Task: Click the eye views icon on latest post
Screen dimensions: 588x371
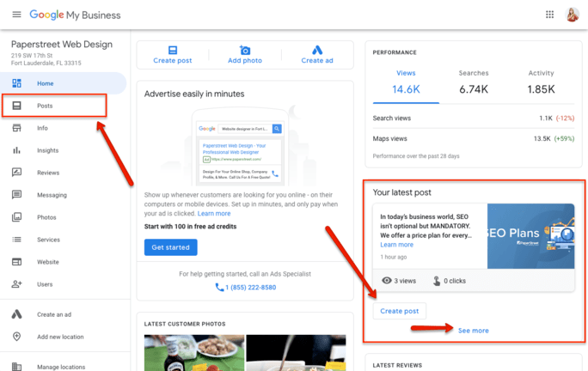Action: pyautogui.click(x=387, y=280)
